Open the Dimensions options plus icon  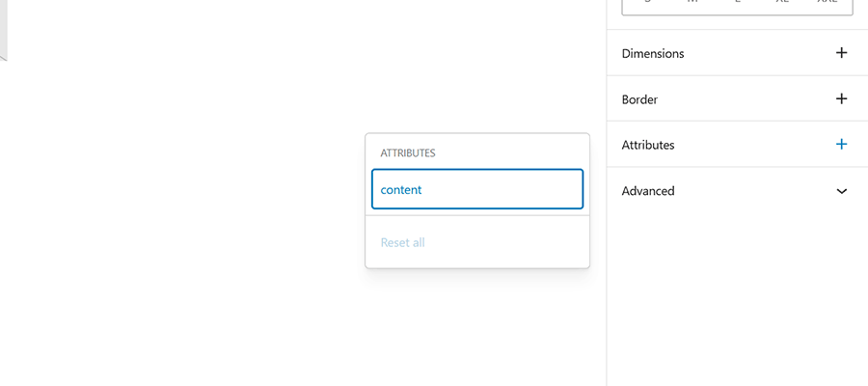[x=841, y=53]
